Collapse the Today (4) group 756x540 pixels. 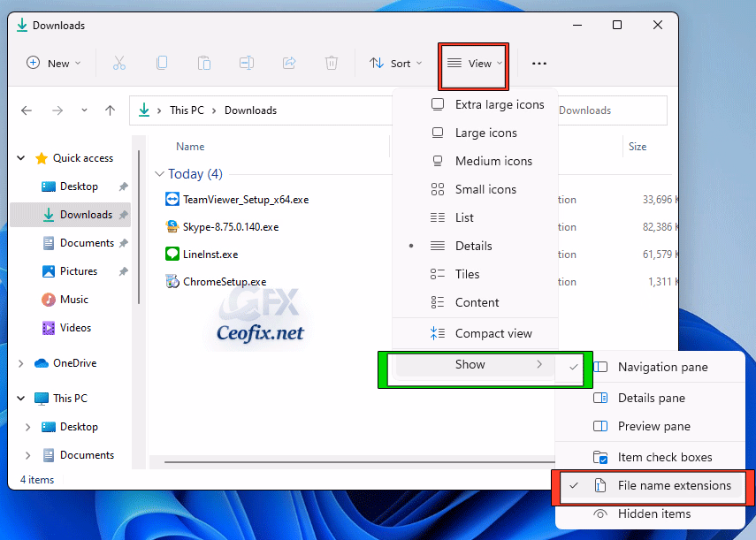160,174
